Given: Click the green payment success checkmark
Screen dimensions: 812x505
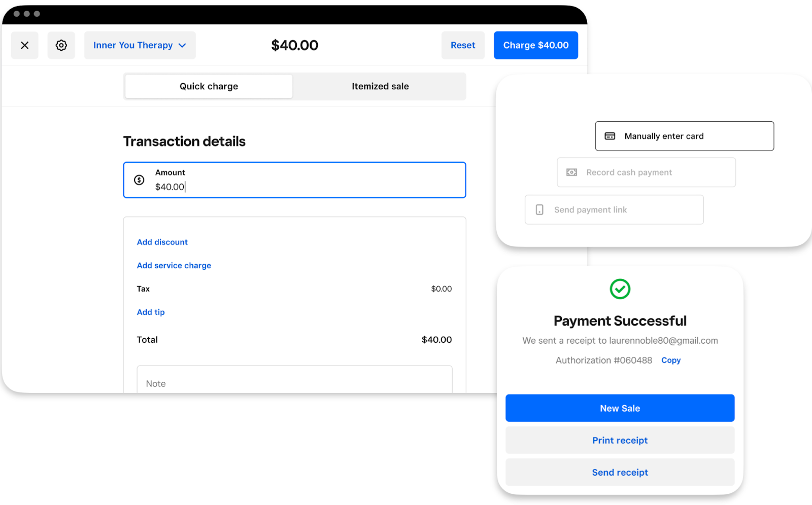Looking at the screenshot, I should [620, 289].
